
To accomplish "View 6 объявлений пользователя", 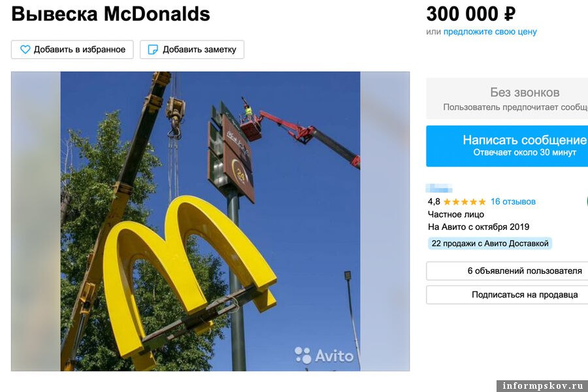I will (507, 271).
